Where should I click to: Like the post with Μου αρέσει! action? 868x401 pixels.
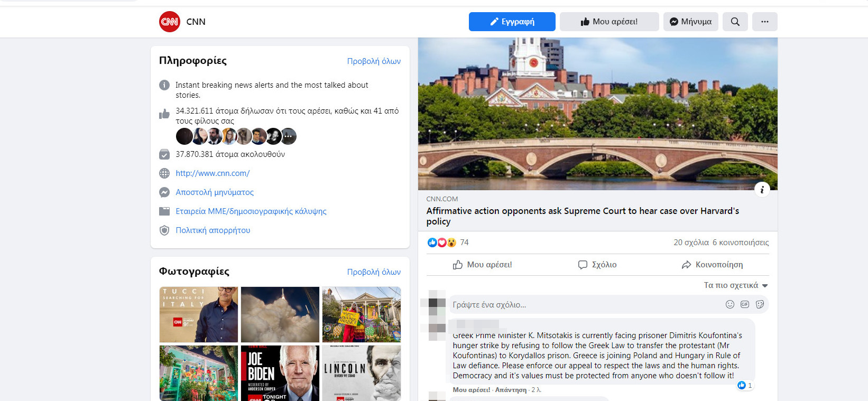[483, 265]
